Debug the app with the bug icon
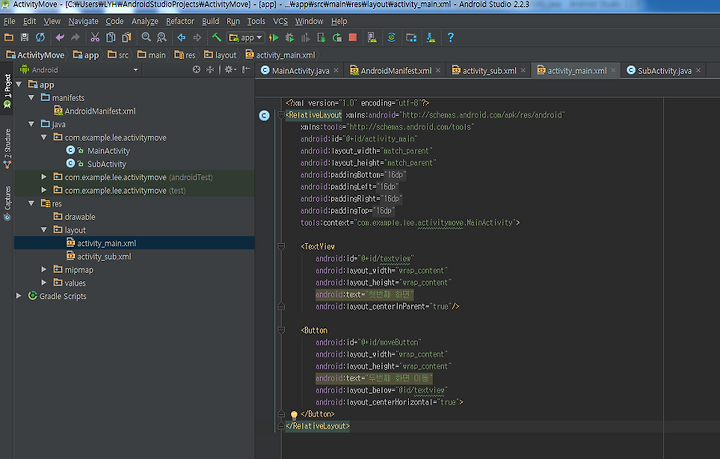This screenshot has width=720, height=459. coord(289,38)
